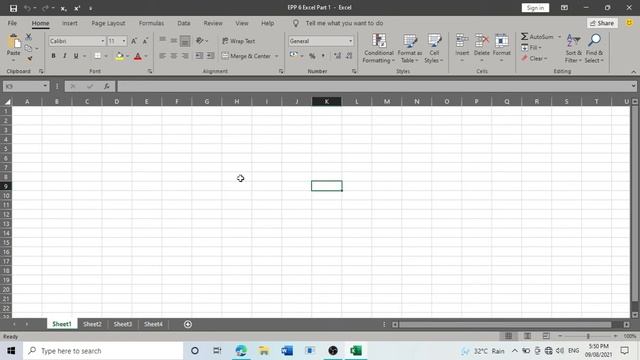Toggle Underline formatting
This screenshot has height=360, width=640.
click(x=76, y=56)
